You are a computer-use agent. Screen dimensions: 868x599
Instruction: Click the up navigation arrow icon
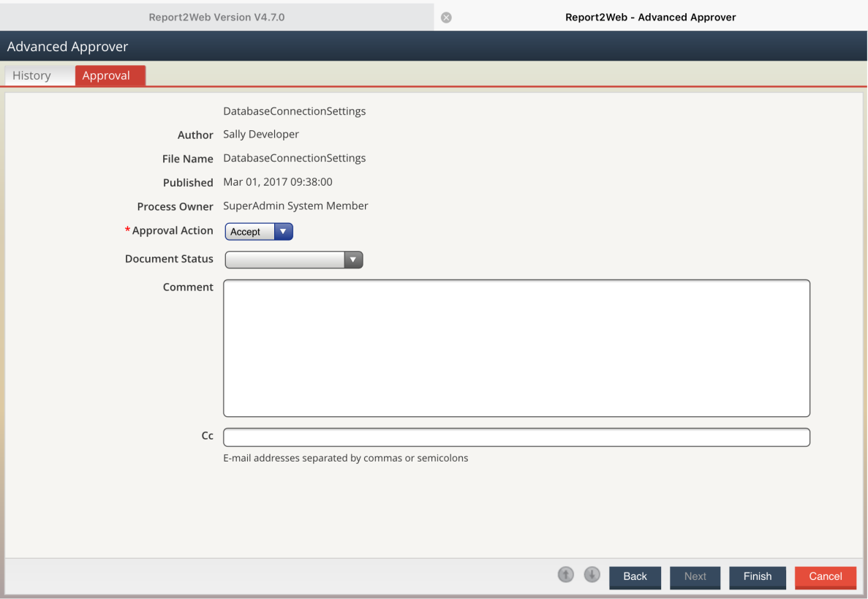pos(565,575)
